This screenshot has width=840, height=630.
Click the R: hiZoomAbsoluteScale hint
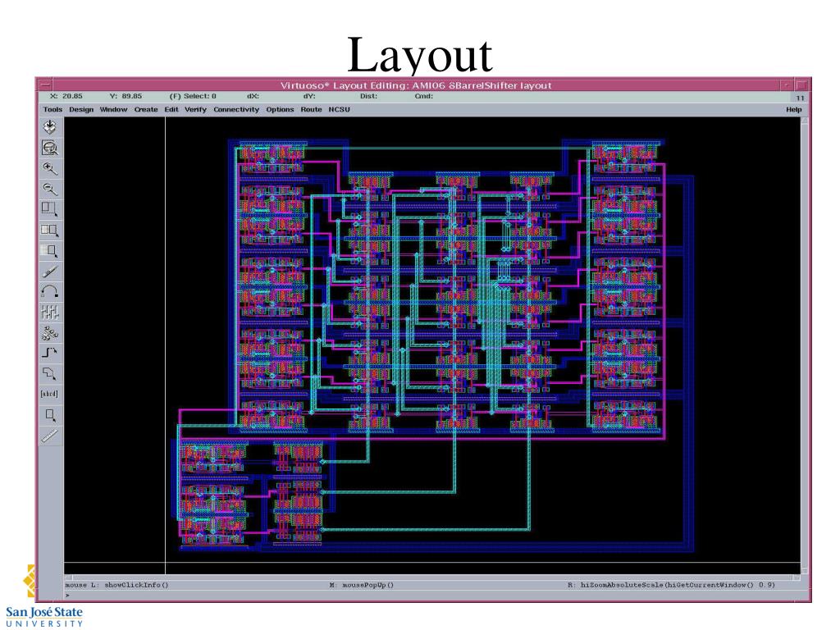coord(671,585)
